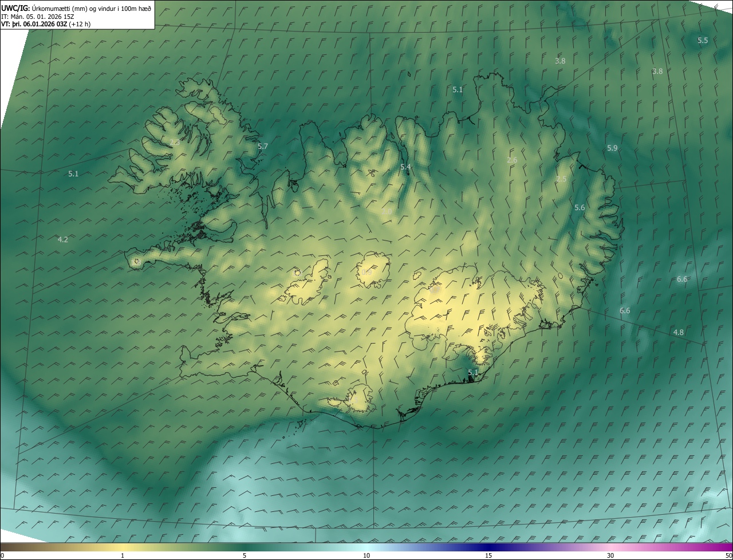Click the 5.5 precipitable water value
This screenshot has width=733, height=560.
click(x=703, y=40)
